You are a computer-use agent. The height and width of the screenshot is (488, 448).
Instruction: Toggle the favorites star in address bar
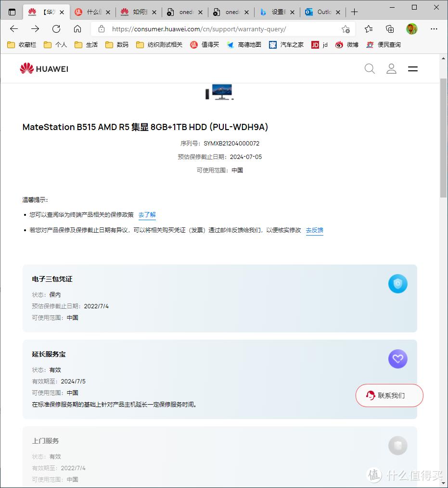(x=346, y=29)
